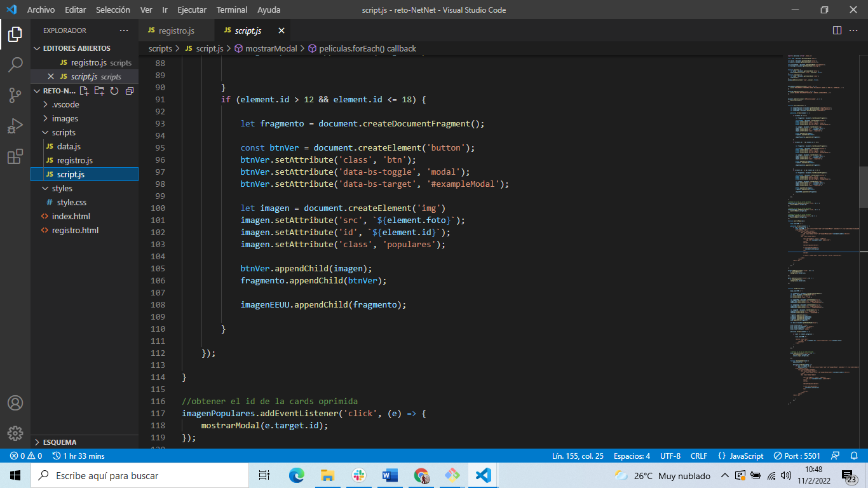The height and width of the screenshot is (488, 868).
Task: Click the New File icon in explorer
Action: (x=84, y=91)
